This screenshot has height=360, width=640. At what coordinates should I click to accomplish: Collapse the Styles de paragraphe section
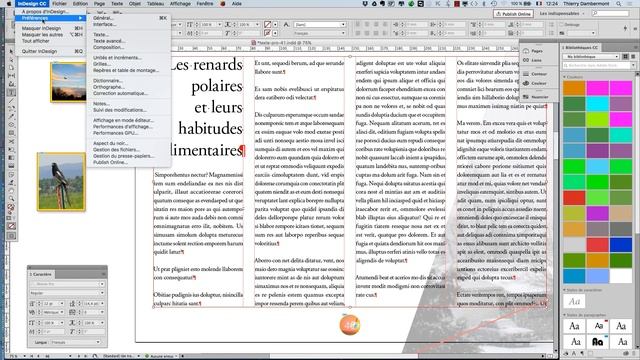click(565, 315)
